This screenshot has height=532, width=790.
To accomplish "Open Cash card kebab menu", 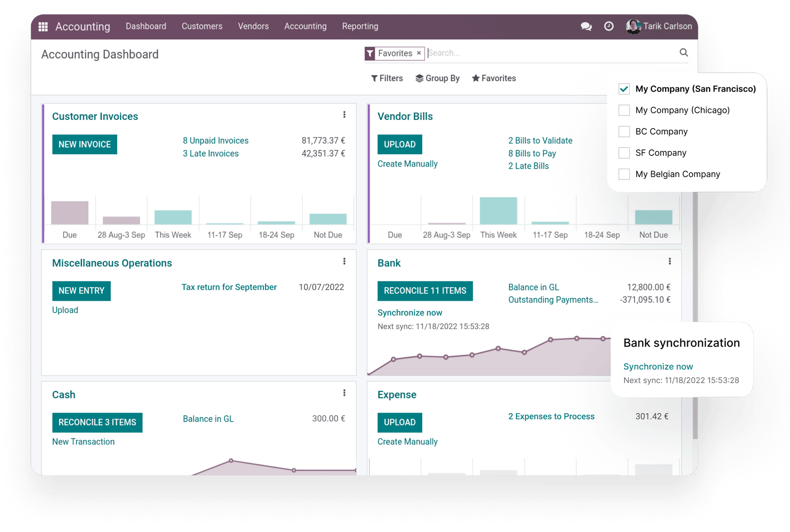I will 344,393.
